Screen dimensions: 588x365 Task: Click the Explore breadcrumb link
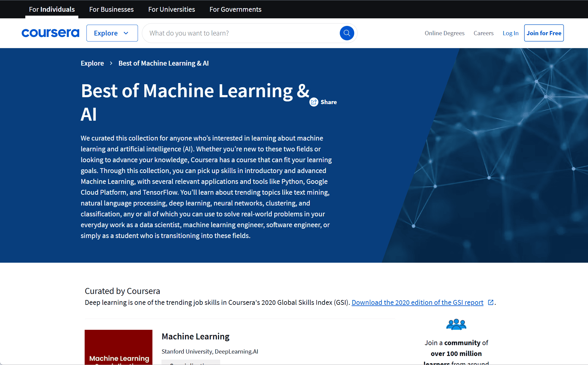pyautogui.click(x=92, y=63)
